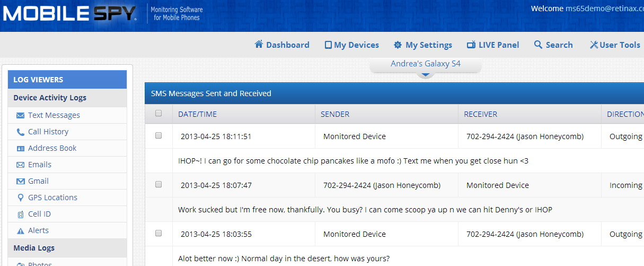Click the Cell ID phone icon
Viewport: 644px width, 266px height.
21,214
